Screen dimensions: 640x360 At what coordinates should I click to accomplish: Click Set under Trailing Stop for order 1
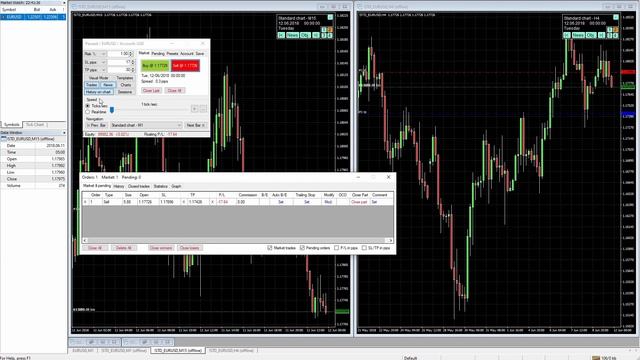click(x=307, y=202)
